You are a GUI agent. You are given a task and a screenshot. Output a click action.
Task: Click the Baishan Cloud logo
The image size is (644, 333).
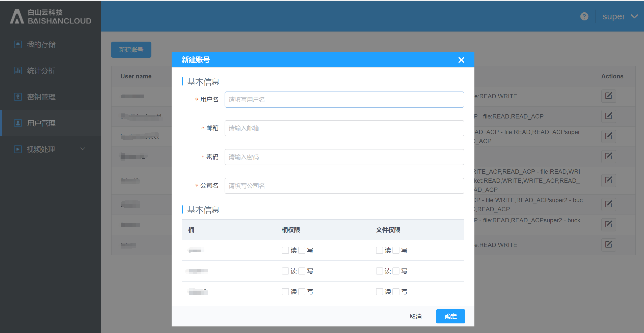(50, 17)
